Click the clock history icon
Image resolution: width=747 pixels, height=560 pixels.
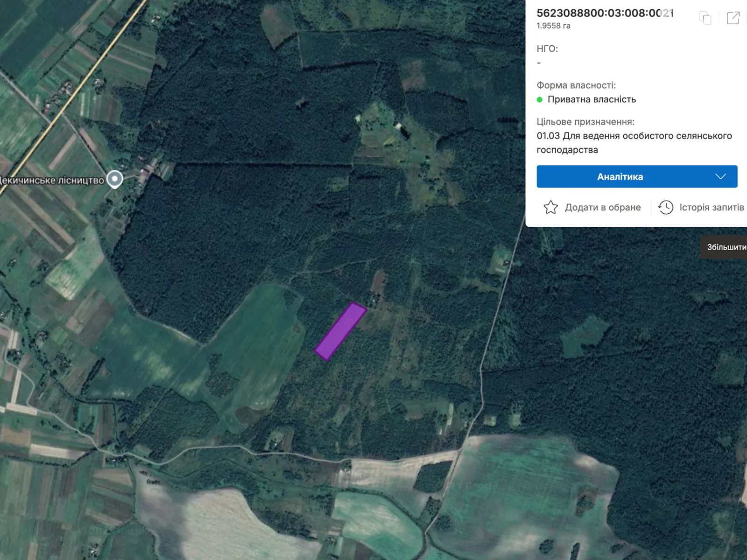click(x=665, y=207)
